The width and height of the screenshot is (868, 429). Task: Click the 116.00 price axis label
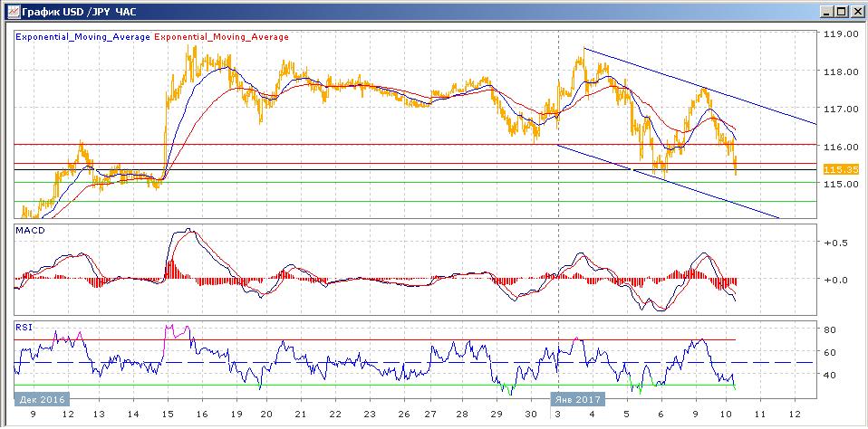842,147
